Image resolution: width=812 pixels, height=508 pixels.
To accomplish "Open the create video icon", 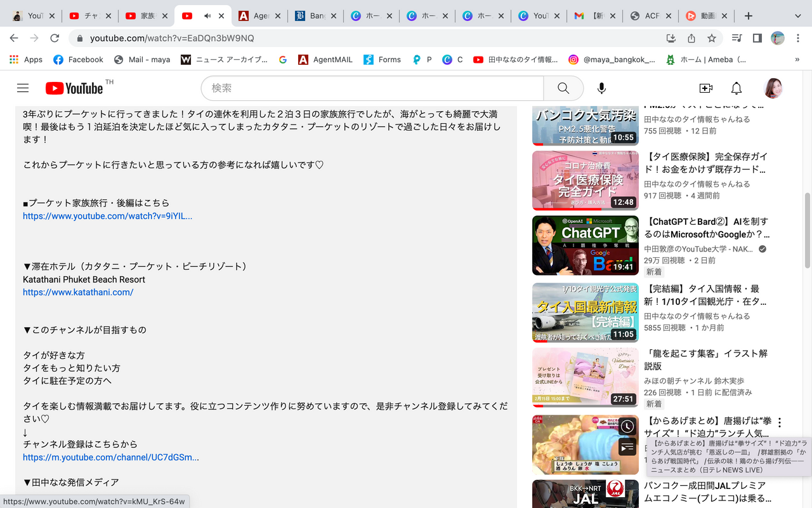I will click(705, 88).
